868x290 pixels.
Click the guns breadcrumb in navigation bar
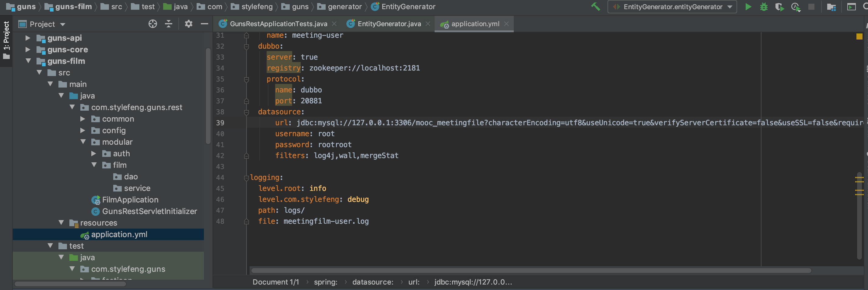pyautogui.click(x=21, y=7)
